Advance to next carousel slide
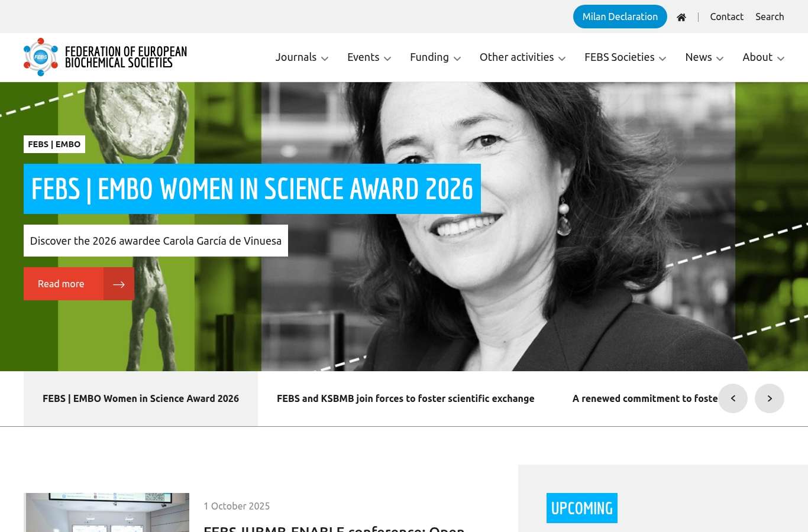 click(770, 398)
